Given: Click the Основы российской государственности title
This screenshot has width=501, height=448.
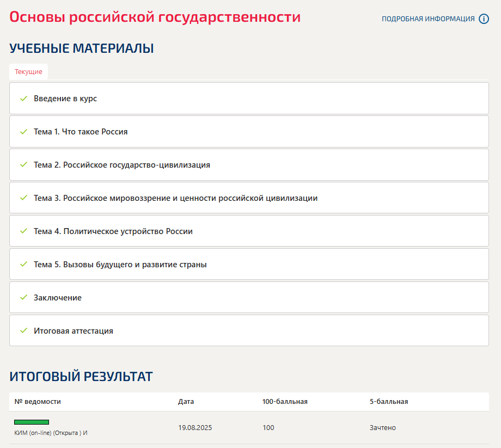Looking at the screenshot, I should (155, 17).
